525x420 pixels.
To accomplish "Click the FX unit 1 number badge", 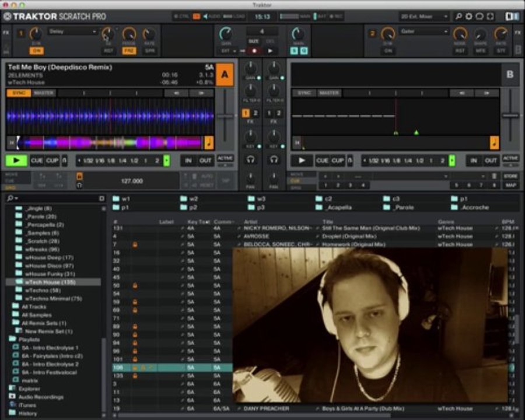I will [21, 33].
